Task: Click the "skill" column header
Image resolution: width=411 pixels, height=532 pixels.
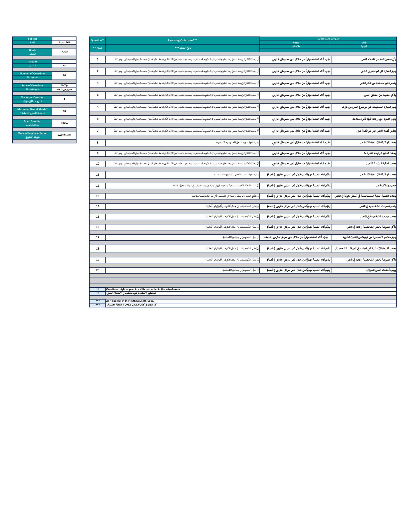Action: click(364, 43)
